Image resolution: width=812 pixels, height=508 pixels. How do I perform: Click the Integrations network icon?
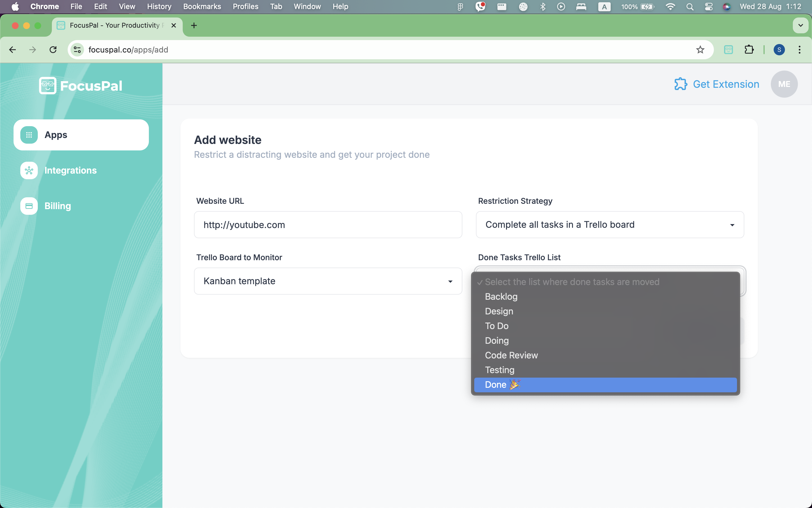(x=29, y=170)
